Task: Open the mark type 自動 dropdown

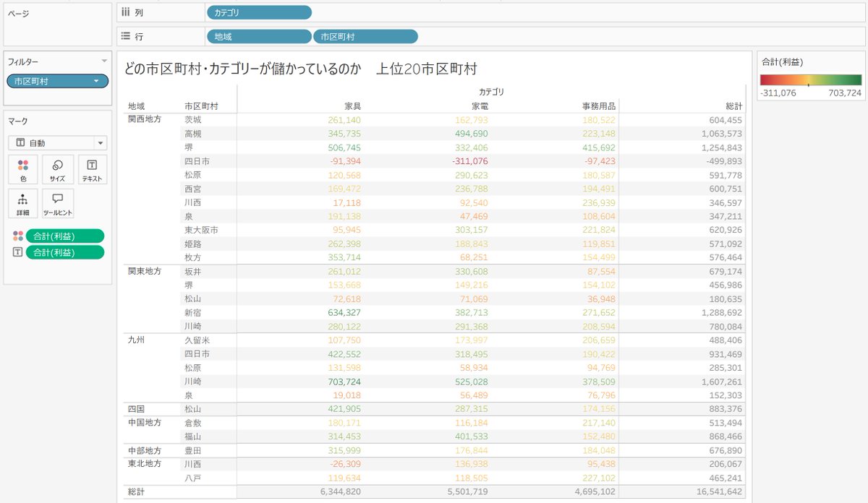Action: tap(57, 142)
